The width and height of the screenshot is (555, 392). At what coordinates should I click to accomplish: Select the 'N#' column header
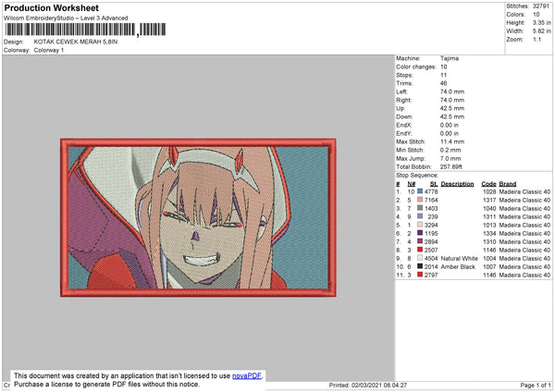point(412,184)
